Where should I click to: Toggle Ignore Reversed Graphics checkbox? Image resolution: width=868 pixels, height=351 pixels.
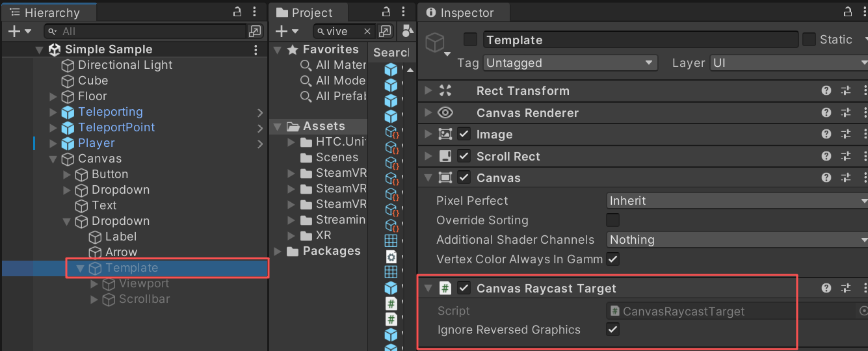(x=612, y=330)
